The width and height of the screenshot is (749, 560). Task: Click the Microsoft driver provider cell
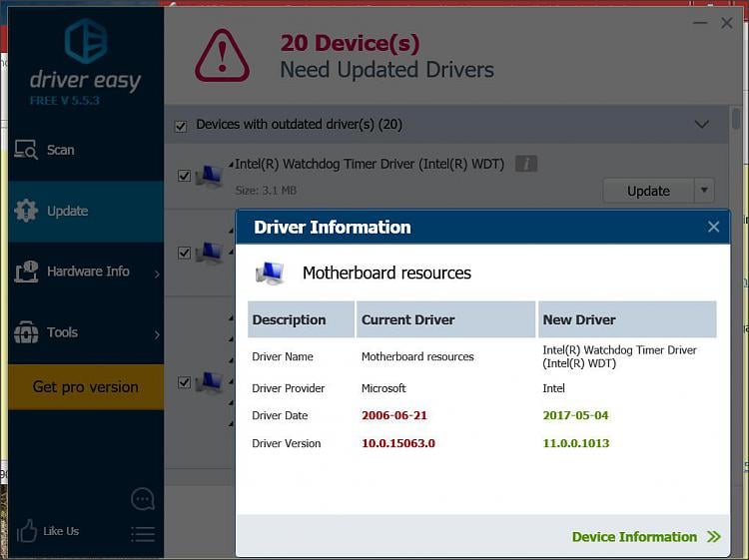coord(383,388)
